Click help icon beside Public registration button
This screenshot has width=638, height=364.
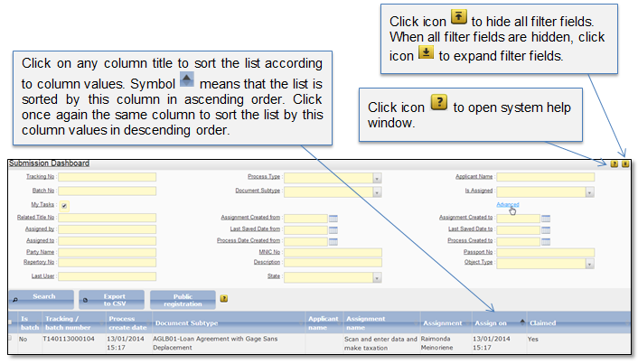point(223,297)
